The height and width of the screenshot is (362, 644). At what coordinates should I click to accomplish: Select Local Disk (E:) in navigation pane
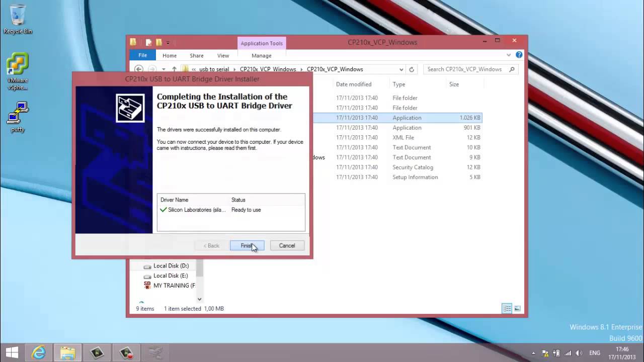[166, 276]
